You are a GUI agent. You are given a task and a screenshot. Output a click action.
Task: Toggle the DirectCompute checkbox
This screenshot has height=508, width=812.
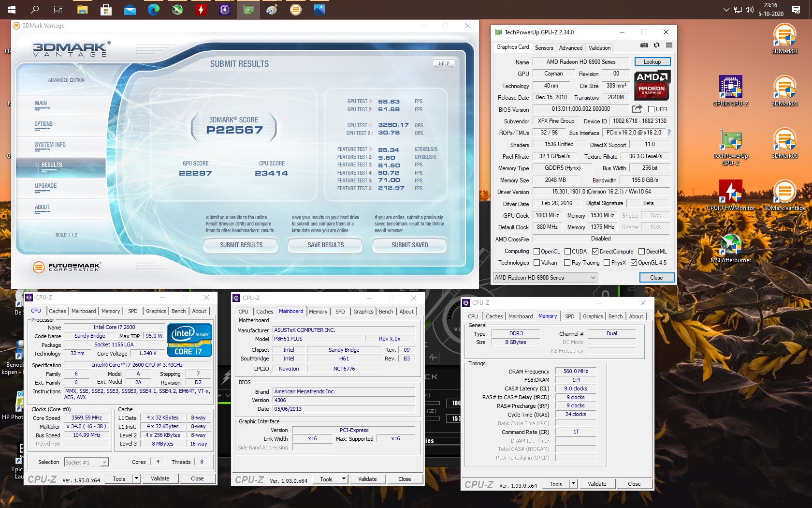point(595,252)
